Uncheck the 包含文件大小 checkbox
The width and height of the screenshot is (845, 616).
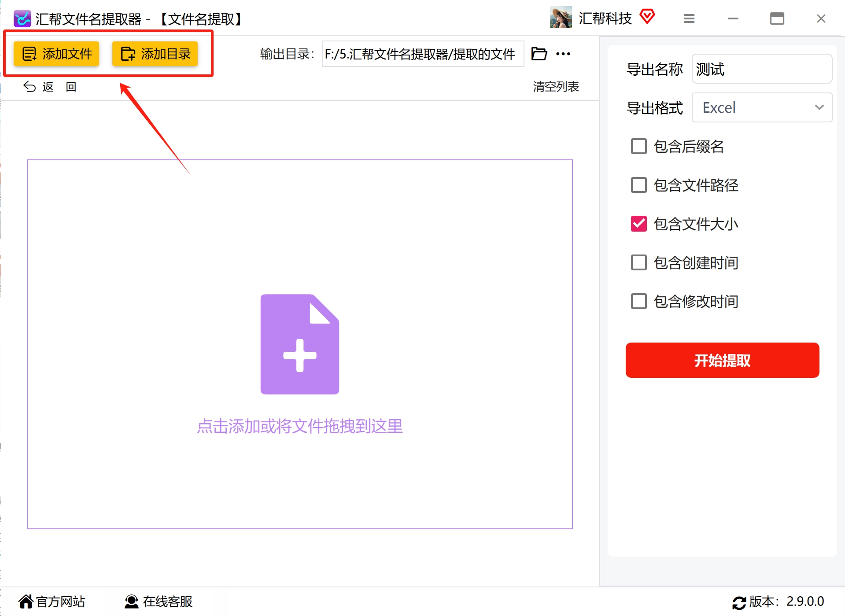point(639,224)
